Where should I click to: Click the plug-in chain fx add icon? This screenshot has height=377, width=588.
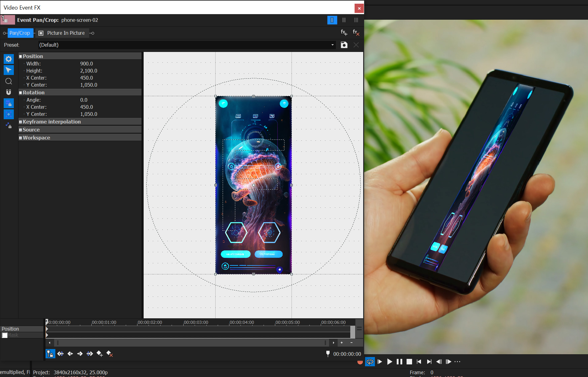344,33
